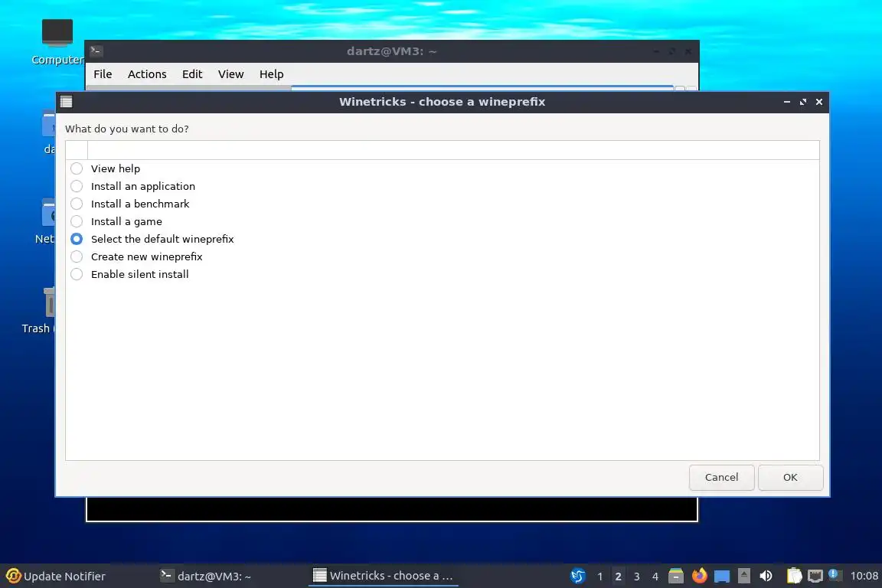
Task: Switch to workspace 3
Action: pos(637,577)
